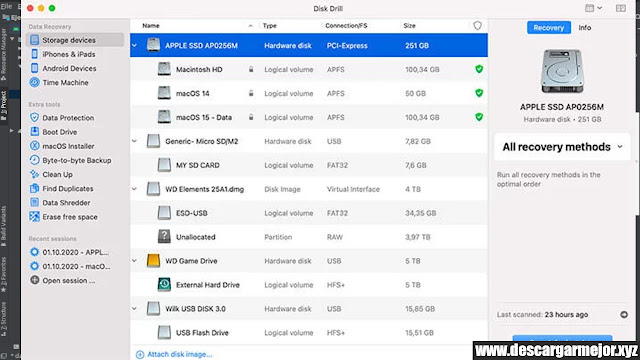Select macOS 14 volume row

click(309, 93)
